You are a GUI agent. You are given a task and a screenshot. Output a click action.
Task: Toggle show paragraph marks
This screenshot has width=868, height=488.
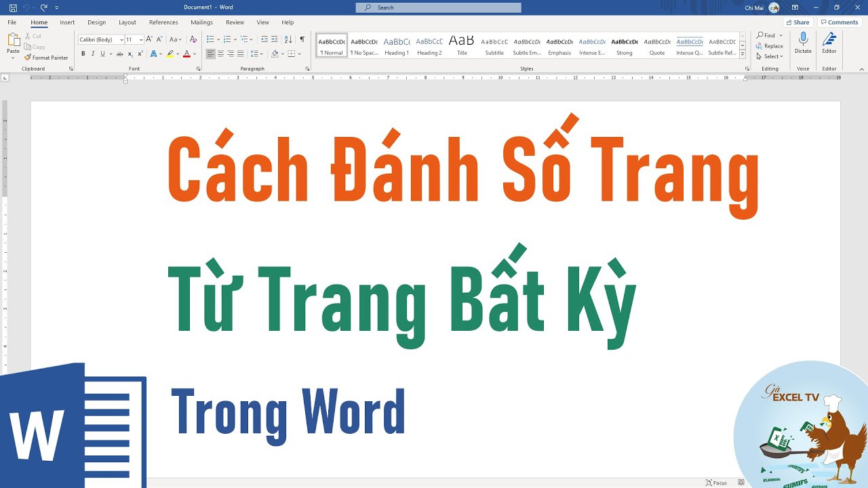(x=302, y=40)
